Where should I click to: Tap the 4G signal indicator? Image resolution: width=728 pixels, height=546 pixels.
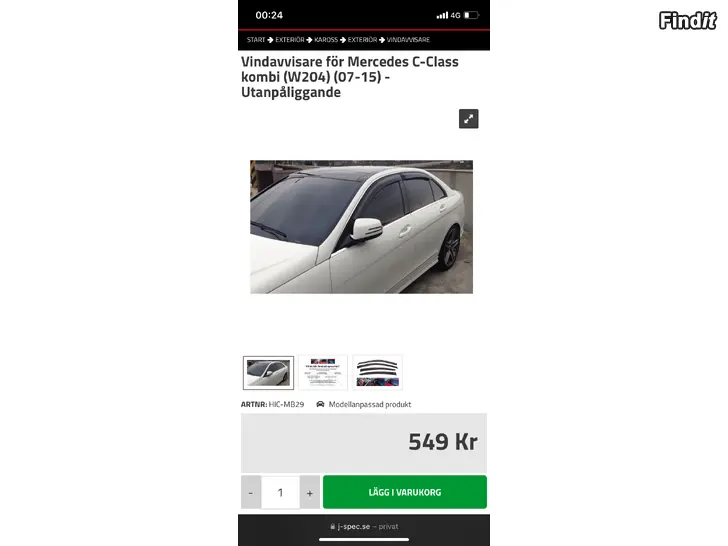click(455, 15)
